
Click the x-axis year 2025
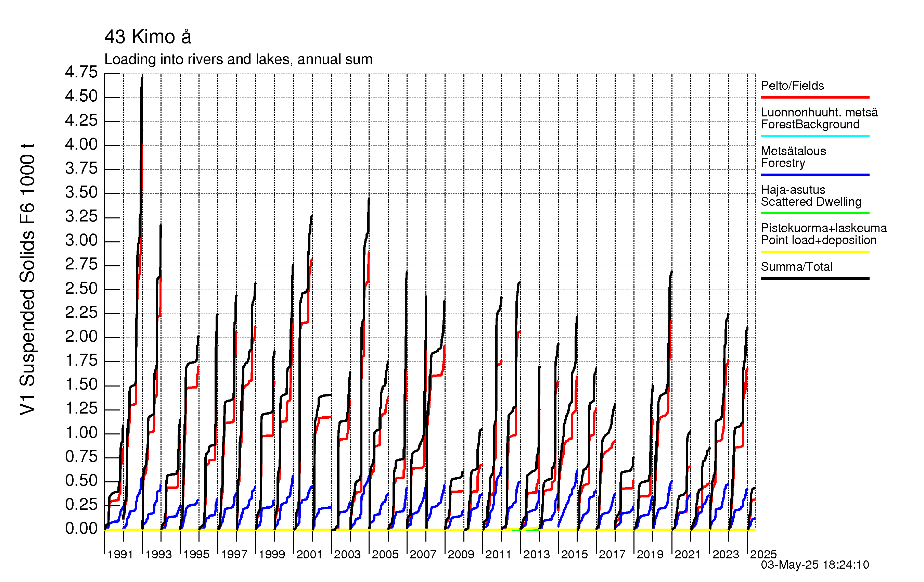(763, 554)
